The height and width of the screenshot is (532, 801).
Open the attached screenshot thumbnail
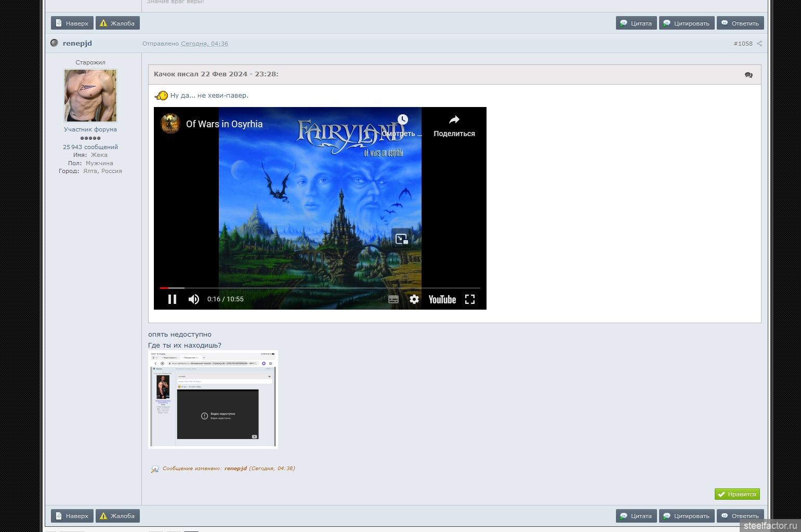tap(213, 399)
